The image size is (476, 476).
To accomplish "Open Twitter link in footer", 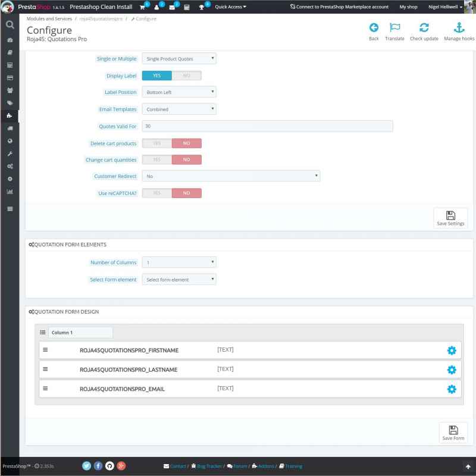I will [86, 466].
